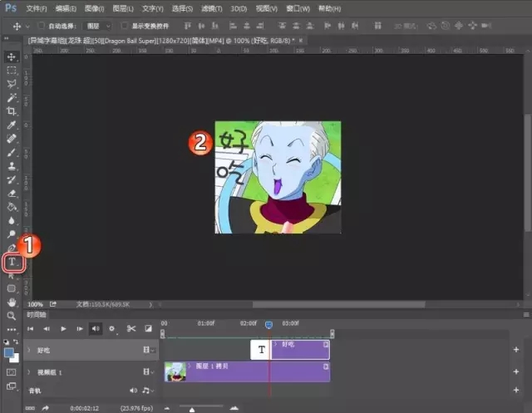Image resolution: width=532 pixels, height=413 pixels.
Task: Click the blue foreground color swatch
Action: [x=8, y=352]
